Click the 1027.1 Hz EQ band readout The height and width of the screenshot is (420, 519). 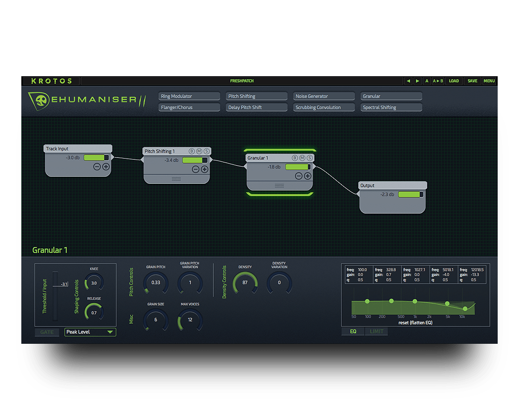click(x=416, y=275)
